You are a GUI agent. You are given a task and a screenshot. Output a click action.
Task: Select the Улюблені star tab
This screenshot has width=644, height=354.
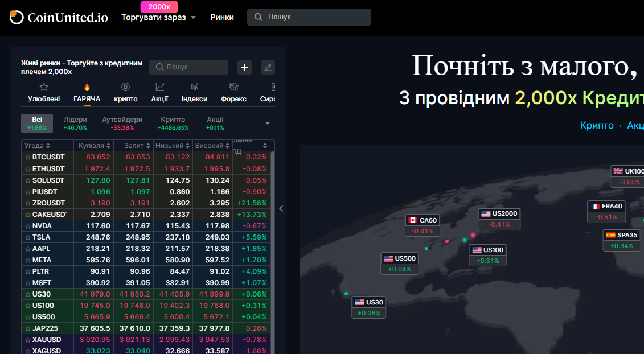pyautogui.click(x=44, y=93)
